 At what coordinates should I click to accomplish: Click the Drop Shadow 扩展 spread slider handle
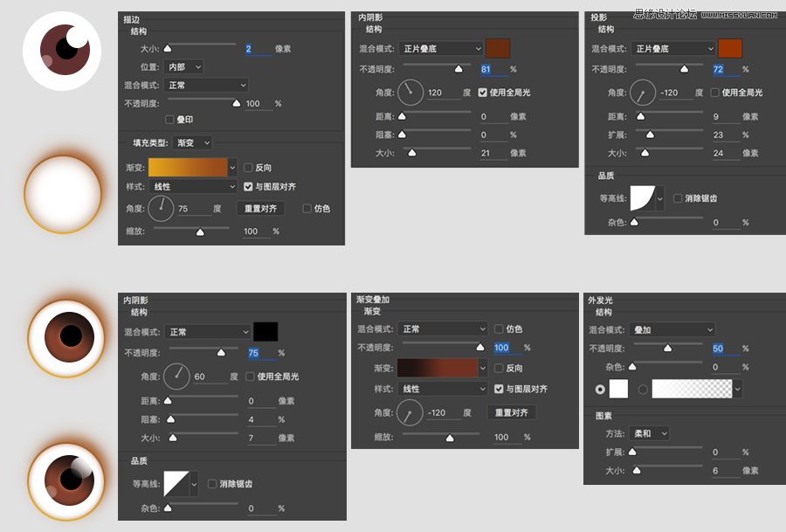650,135
